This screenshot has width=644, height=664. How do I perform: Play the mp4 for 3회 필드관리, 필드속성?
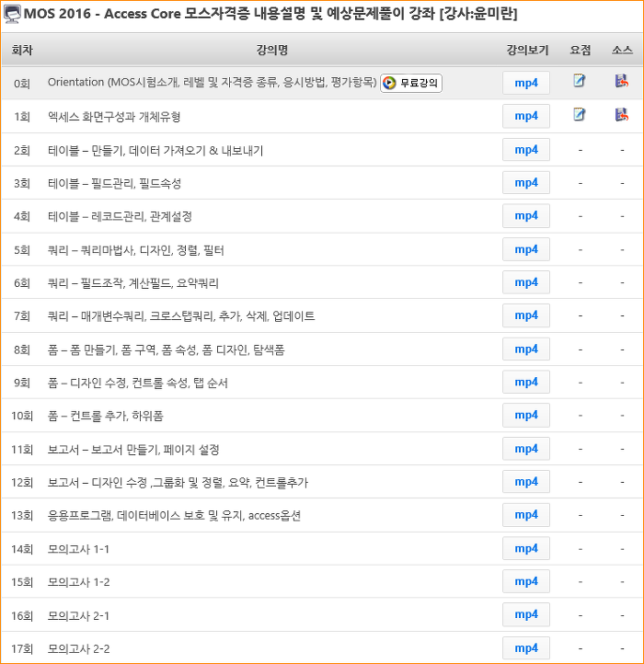pos(526,182)
